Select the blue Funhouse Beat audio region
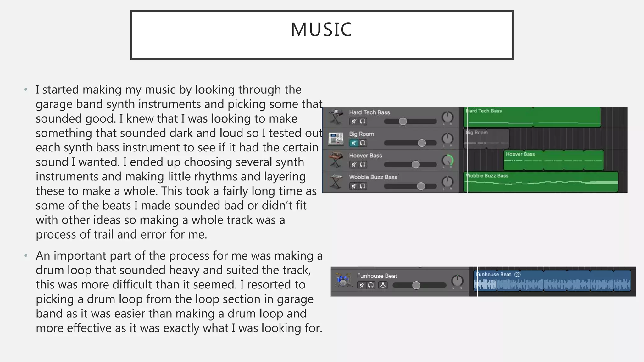 click(552, 281)
